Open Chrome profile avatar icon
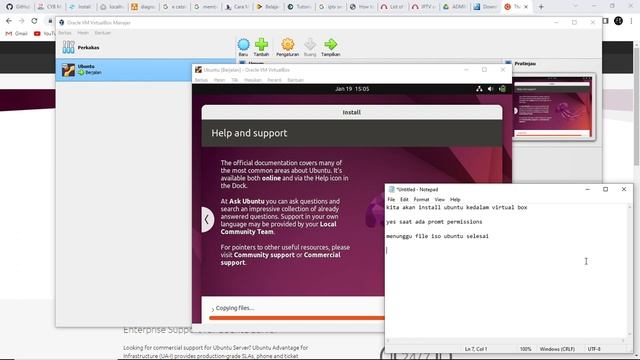This screenshot has height=360, width=640. point(618,21)
